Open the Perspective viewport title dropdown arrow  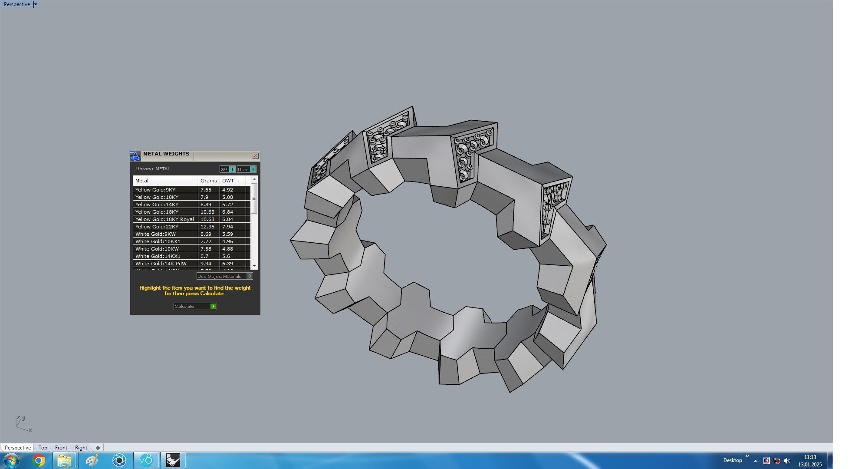36,4
